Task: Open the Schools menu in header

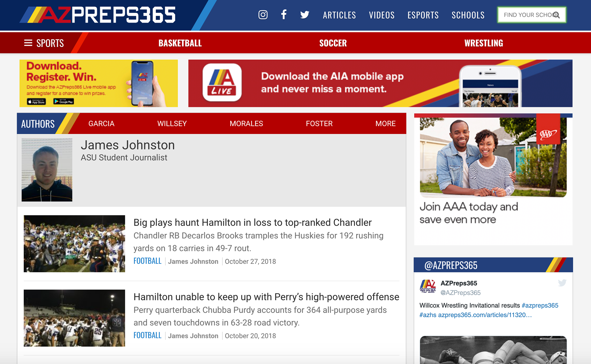Action: pyautogui.click(x=468, y=15)
